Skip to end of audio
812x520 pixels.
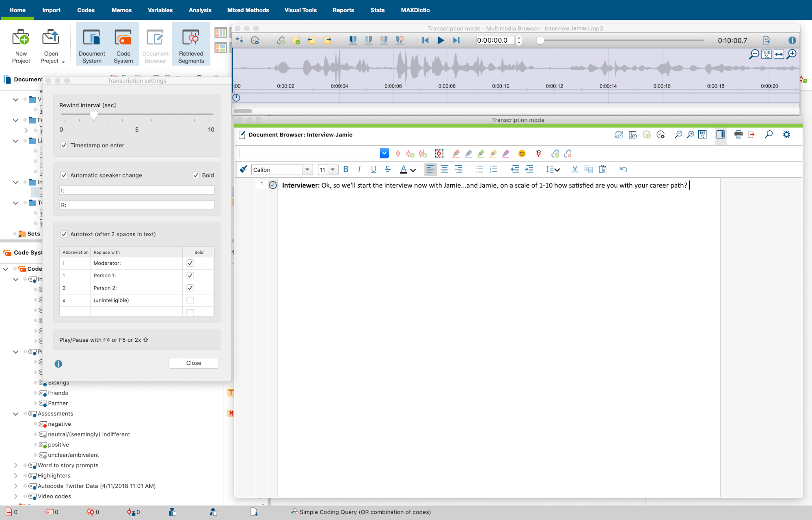[x=456, y=40]
